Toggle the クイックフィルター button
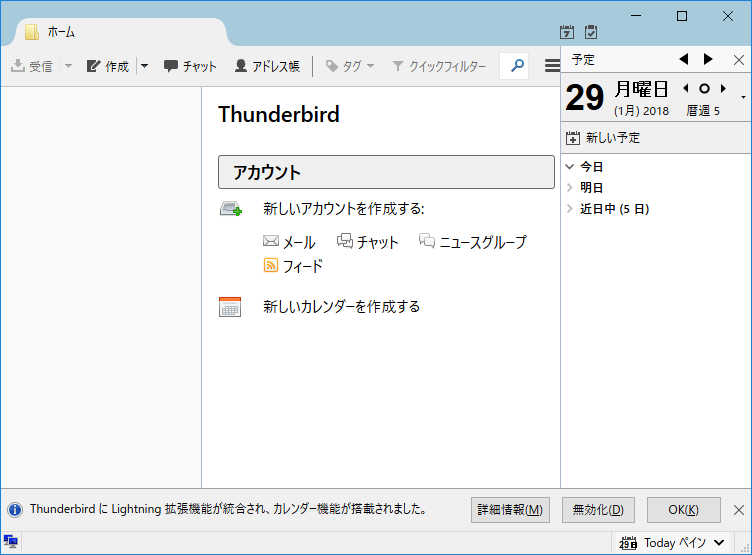 pos(439,66)
